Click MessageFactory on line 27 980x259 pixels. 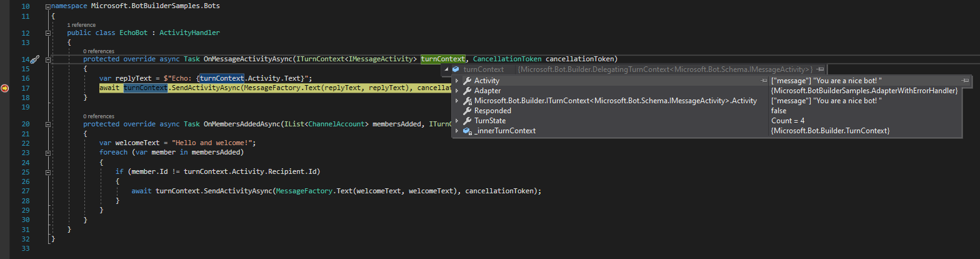pyautogui.click(x=306, y=191)
